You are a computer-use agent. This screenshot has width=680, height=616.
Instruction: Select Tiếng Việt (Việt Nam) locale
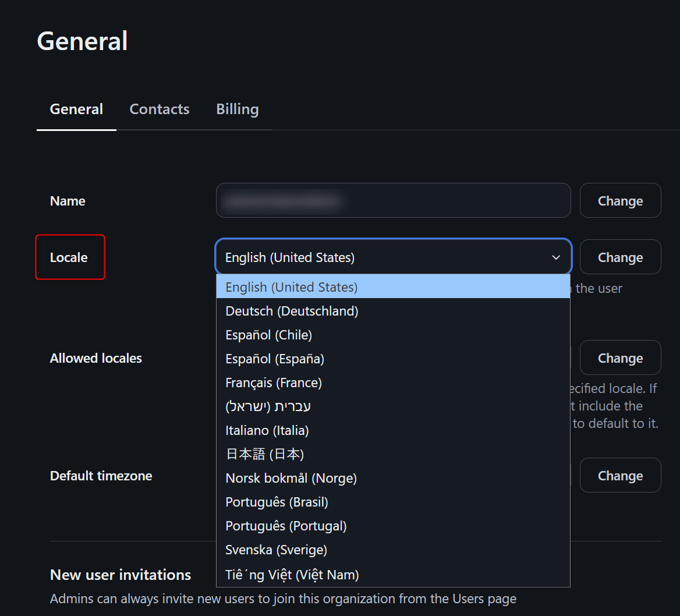[292, 575]
